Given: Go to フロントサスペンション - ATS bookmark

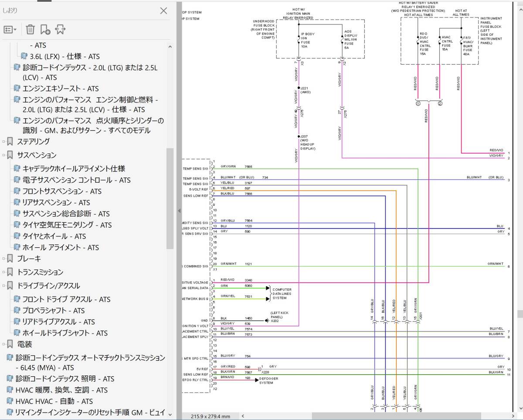Looking at the screenshot, I should (x=61, y=191).
